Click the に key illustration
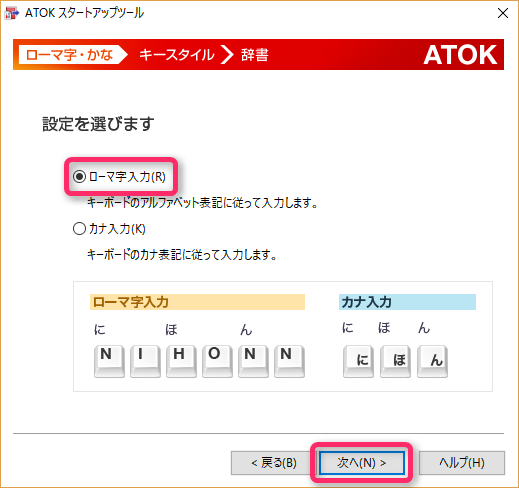 [358, 361]
